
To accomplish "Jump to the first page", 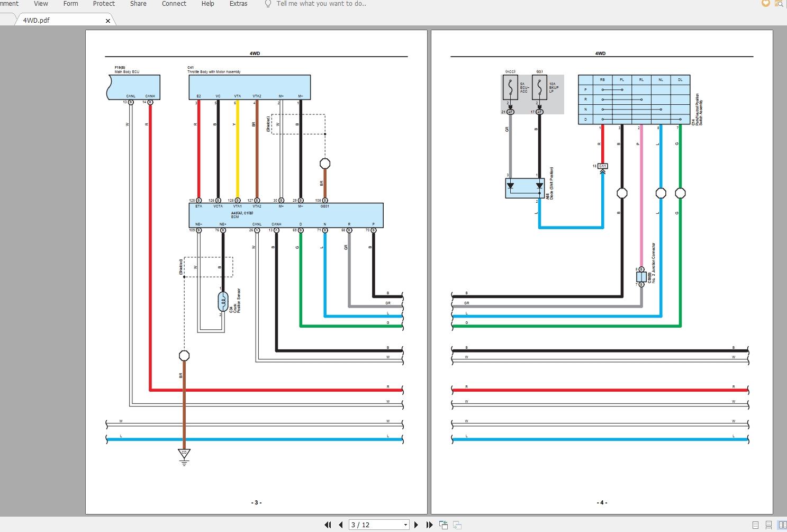I will pyautogui.click(x=328, y=525).
